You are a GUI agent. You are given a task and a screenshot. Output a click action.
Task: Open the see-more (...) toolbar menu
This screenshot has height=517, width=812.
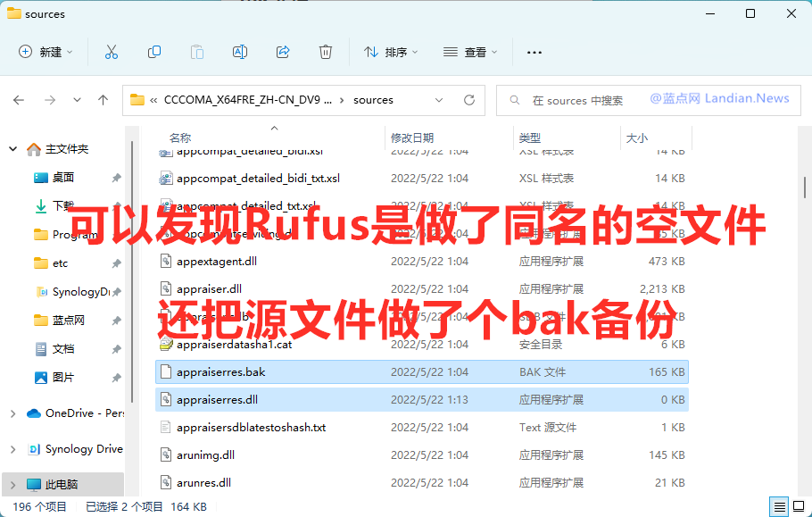coord(534,53)
